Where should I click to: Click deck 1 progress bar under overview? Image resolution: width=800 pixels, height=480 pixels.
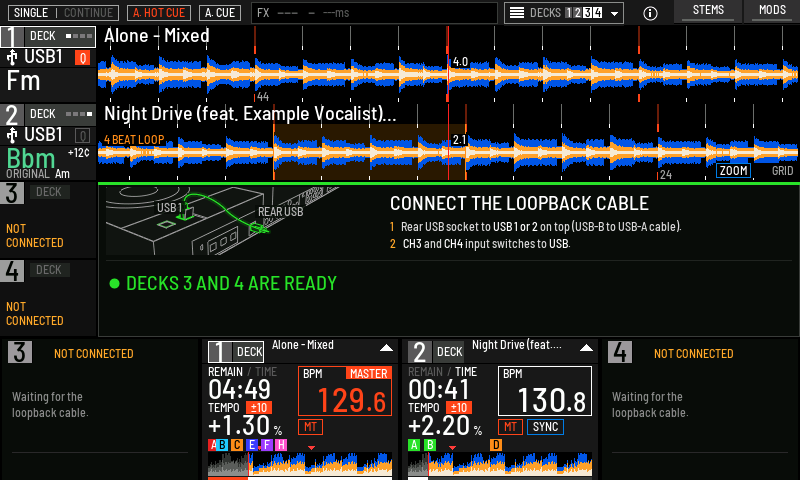(300, 478)
